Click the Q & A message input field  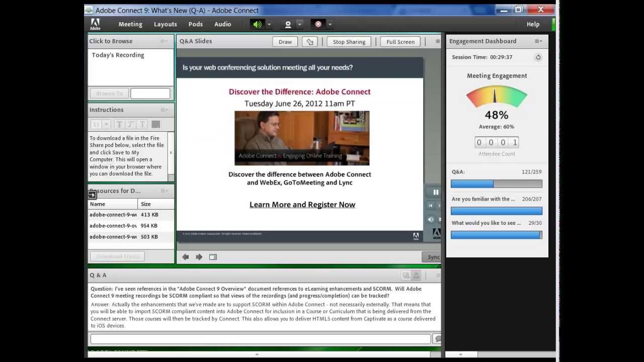[x=260, y=339]
